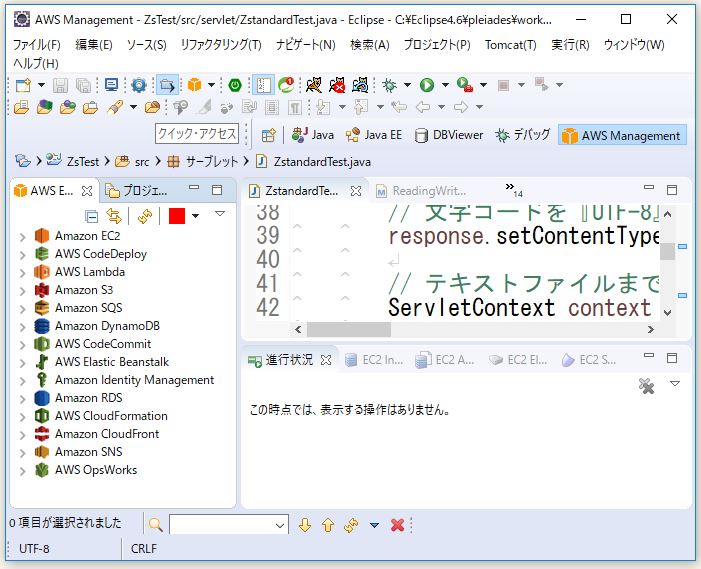The height and width of the screenshot is (569, 701).
Task: Select the AWS Management perspective button
Action: tap(622, 135)
